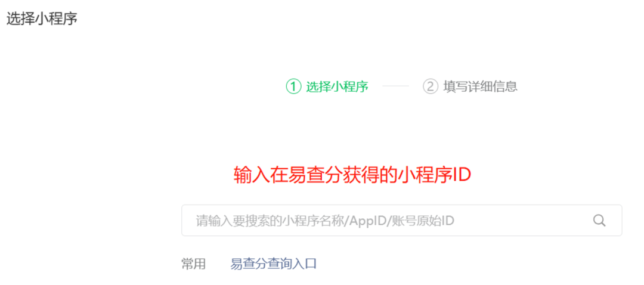The width and height of the screenshot is (644, 285).
Task: Click the magnifier search icon
Action: pyautogui.click(x=599, y=221)
